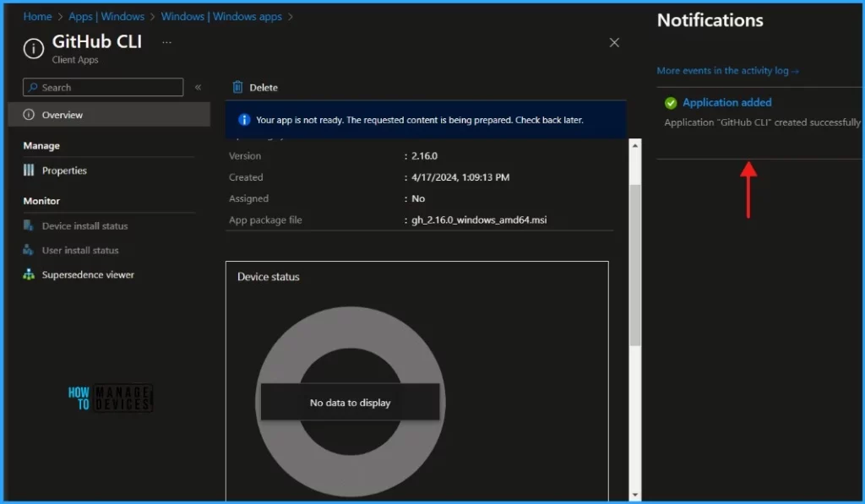This screenshot has height=504, width=865.
Task: Go to Apps | Windows breadcrumb
Action: tap(106, 17)
